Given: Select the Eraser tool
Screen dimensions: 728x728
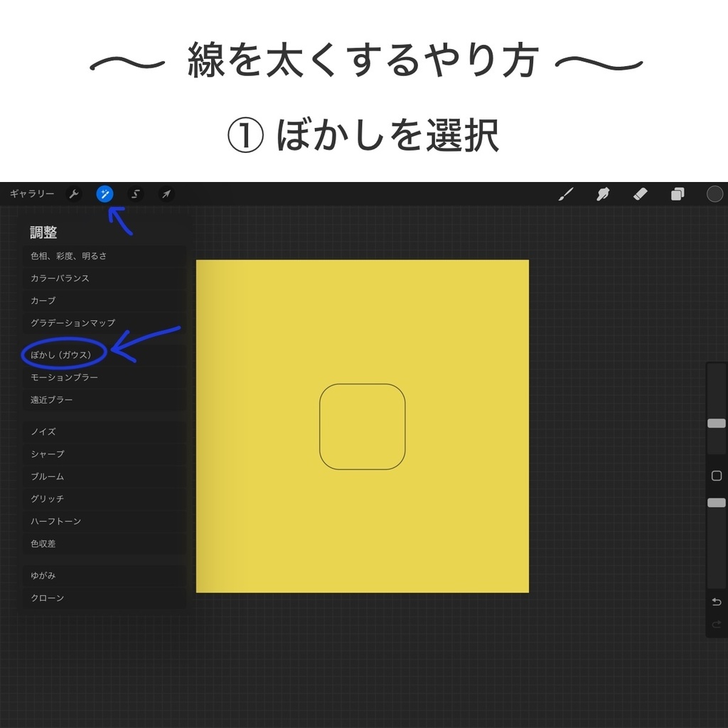Looking at the screenshot, I should (x=640, y=193).
